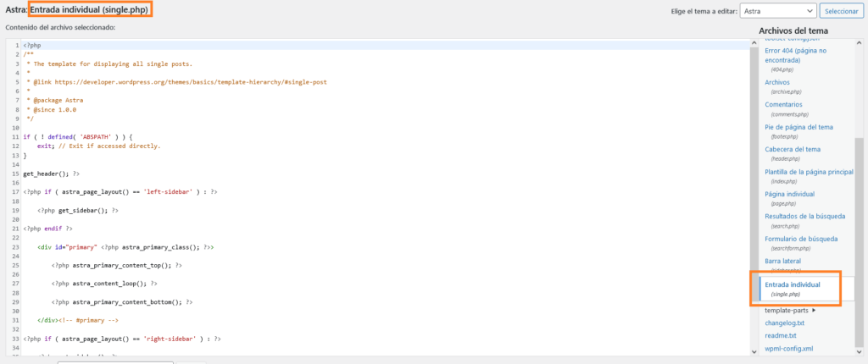Viewport: 868px width, 364px height.
Task: Click the get_sidebar() code line
Action: [x=78, y=210]
